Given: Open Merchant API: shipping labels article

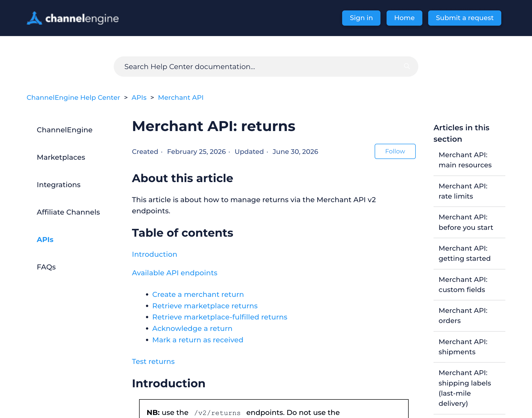Looking at the screenshot, I should pyautogui.click(x=465, y=388).
